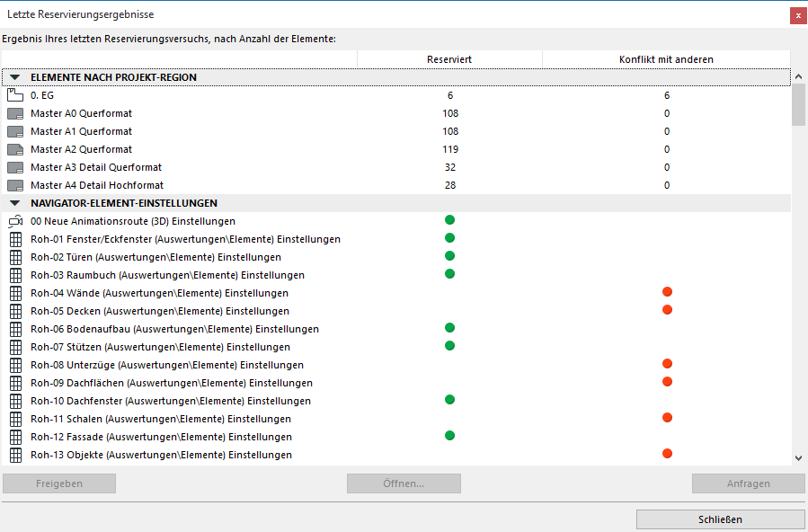Select Roh-03 Raumbuch Einstellungen row text
The width and height of the screenshot is (808, 532).
pos(167,276)
